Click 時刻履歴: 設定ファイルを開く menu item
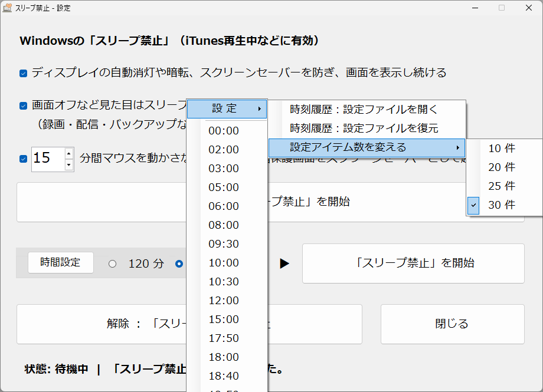This screenshot has height=392, width=543. pos(363,108)
